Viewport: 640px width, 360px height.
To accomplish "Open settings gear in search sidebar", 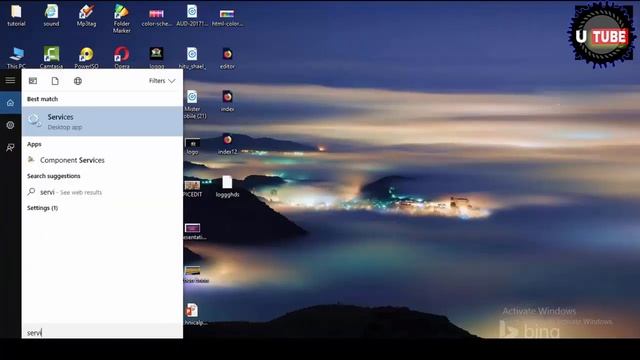I will click(x=10, y=125).
